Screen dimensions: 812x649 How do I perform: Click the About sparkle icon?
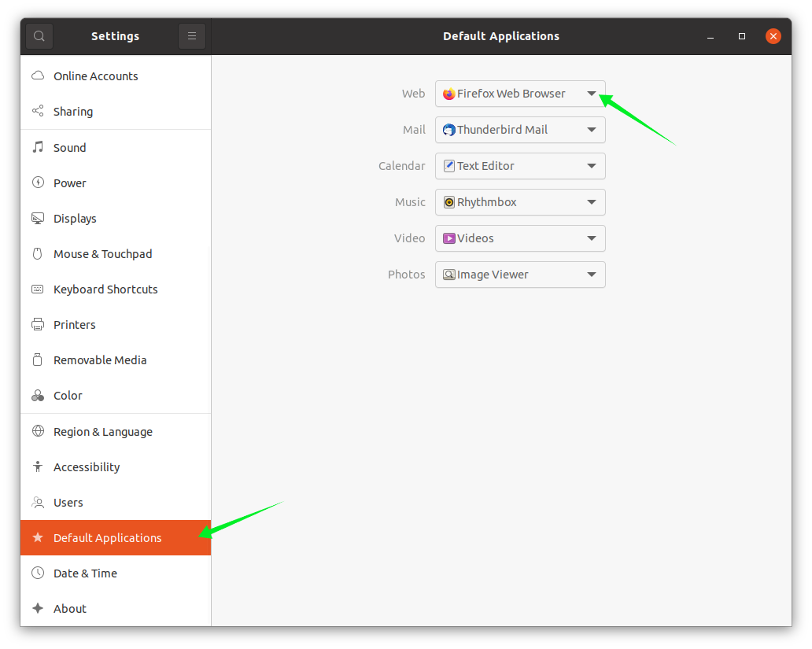[38, 608]
